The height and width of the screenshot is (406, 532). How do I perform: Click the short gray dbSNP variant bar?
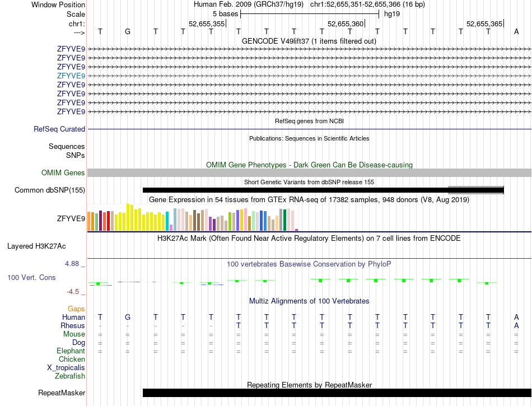coord(475,190)
